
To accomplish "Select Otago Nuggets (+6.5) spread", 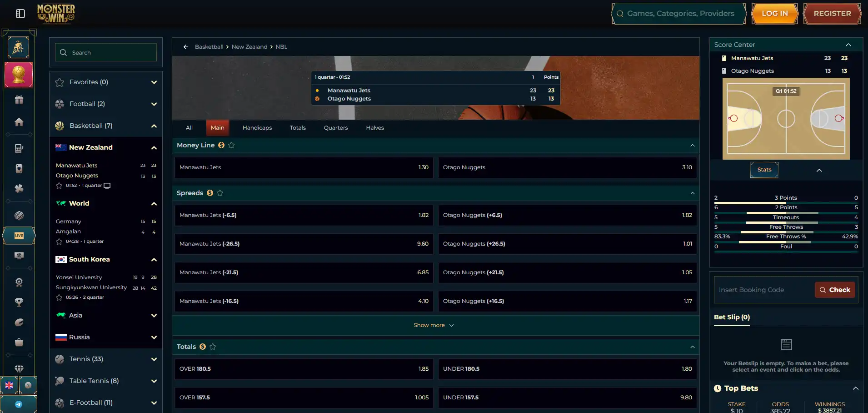I will [568, 215].
